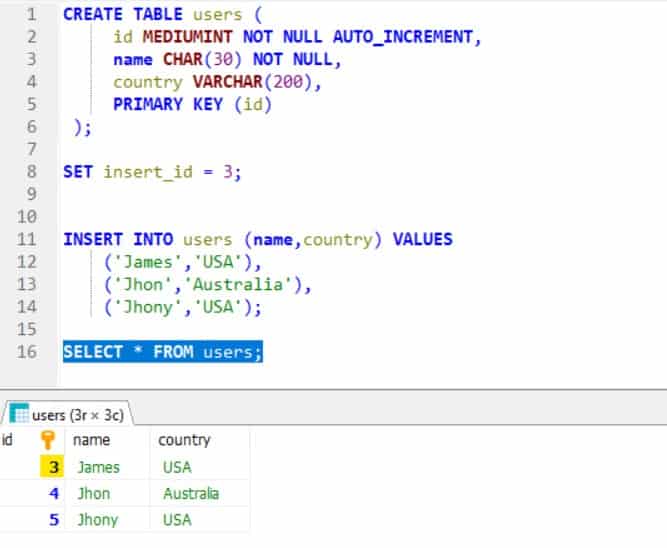
Task: Select the id cell with value 5
Action: (x=32, y=519)
